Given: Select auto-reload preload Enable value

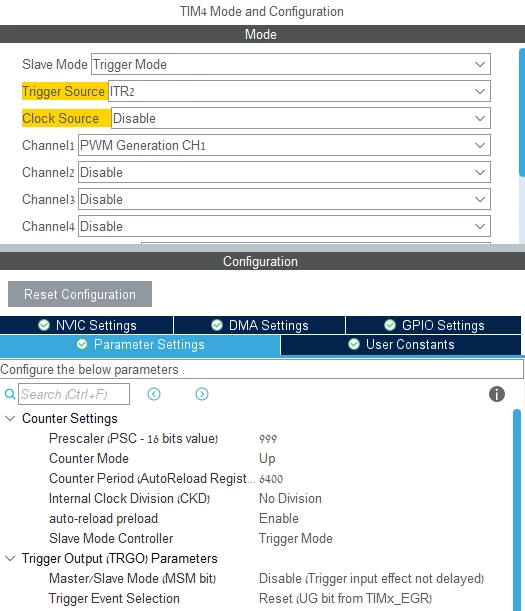Looking at the screenshot, I should (279, 519).
